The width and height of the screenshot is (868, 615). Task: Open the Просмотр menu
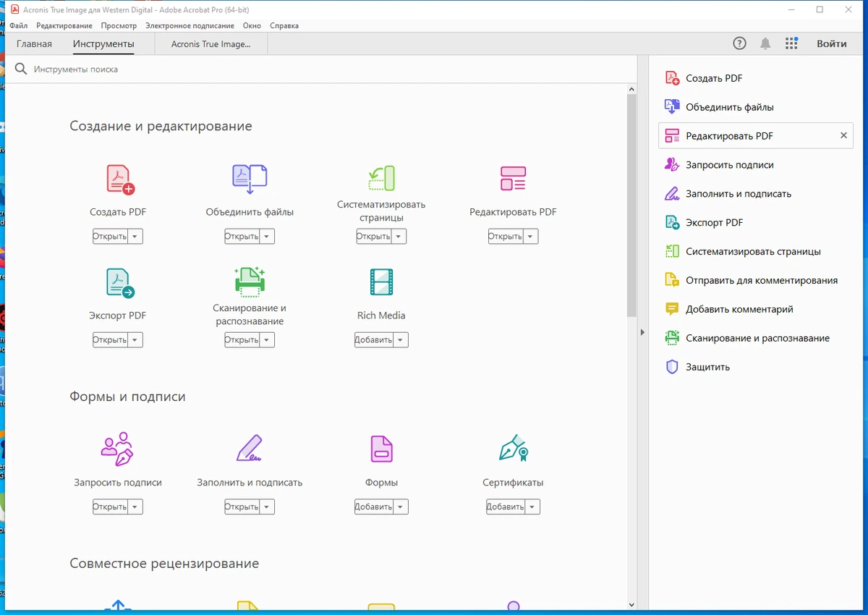(x=119, y=25)
